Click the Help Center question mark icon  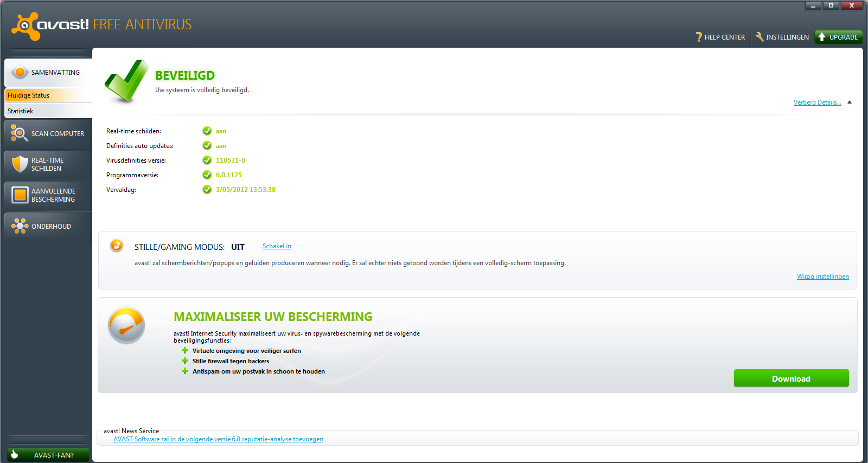[x=699, y=37]
